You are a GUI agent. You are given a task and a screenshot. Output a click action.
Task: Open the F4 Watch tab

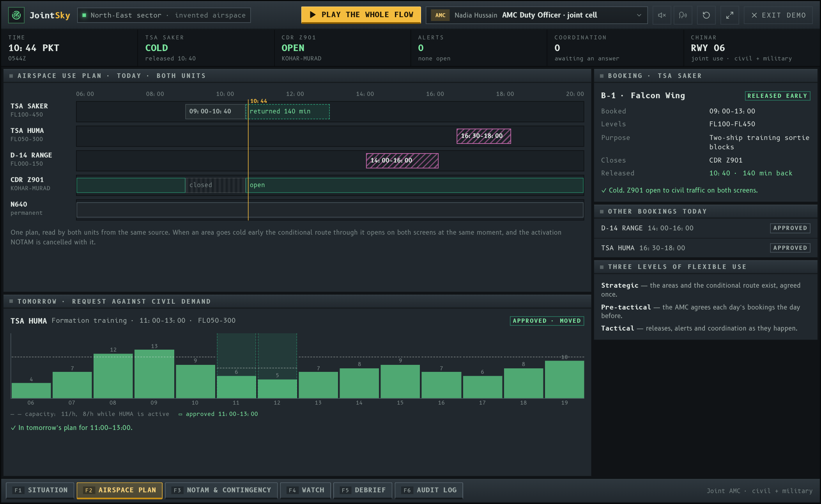306,490
